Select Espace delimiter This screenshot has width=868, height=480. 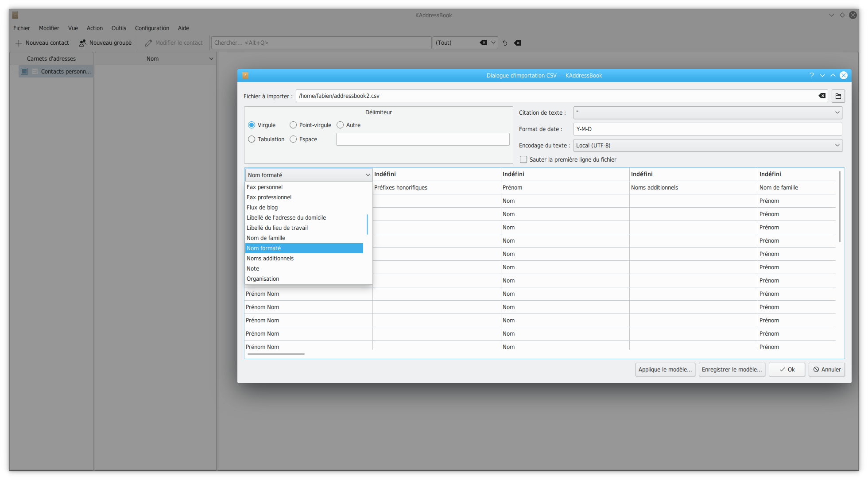point(293,139)
